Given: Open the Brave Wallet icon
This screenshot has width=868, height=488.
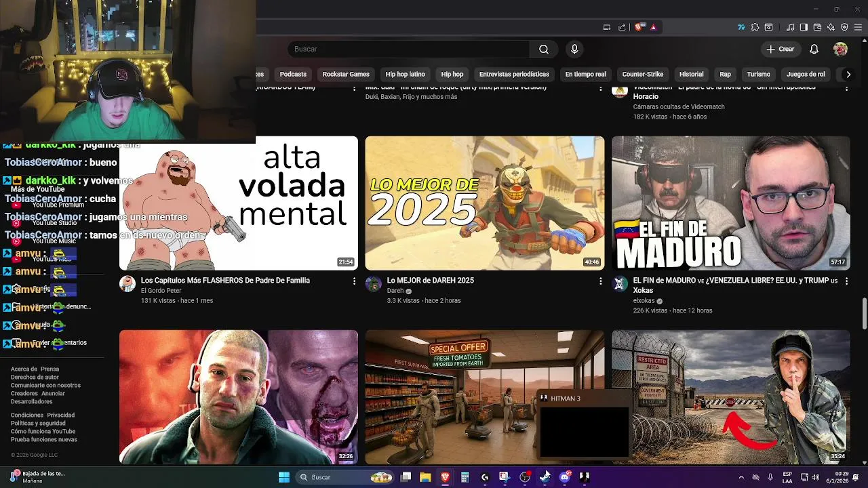Looking at the screenshot, I should pyautogui.click(x=817, y=27).
